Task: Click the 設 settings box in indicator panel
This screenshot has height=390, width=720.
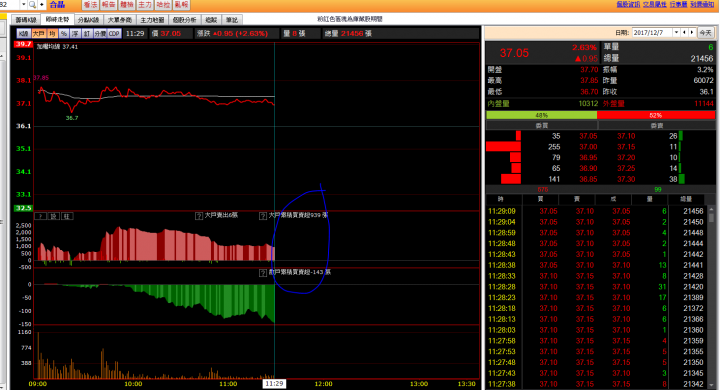Action: 53,216
